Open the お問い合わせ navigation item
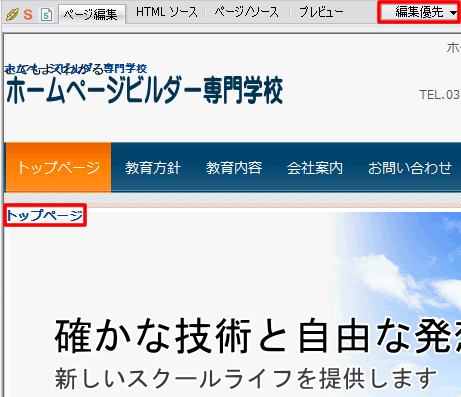Viewport: 461px width, 397px height. click(410, 168)
